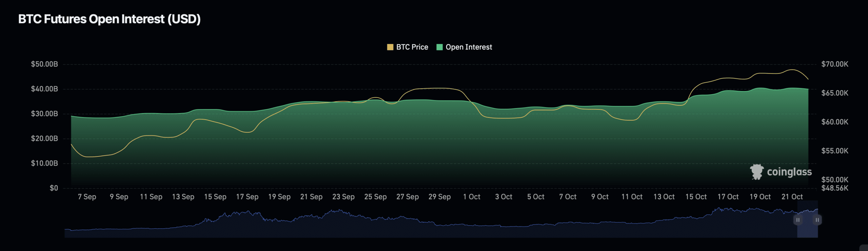Viewport: 868px width, 251px height.
Task: Click the 23 Sep date label
Action: 343,197
